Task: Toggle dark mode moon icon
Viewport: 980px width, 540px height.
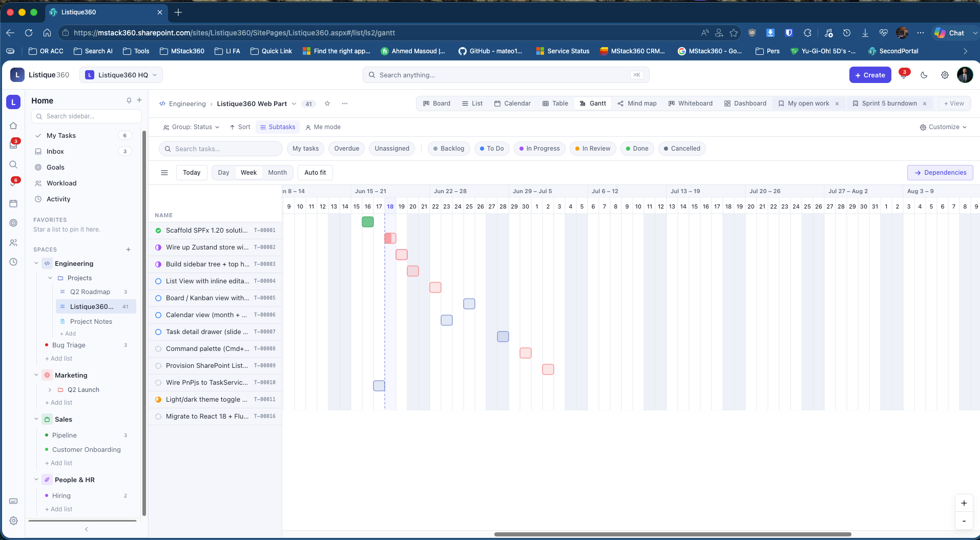Action: click(x=924, y=75)
